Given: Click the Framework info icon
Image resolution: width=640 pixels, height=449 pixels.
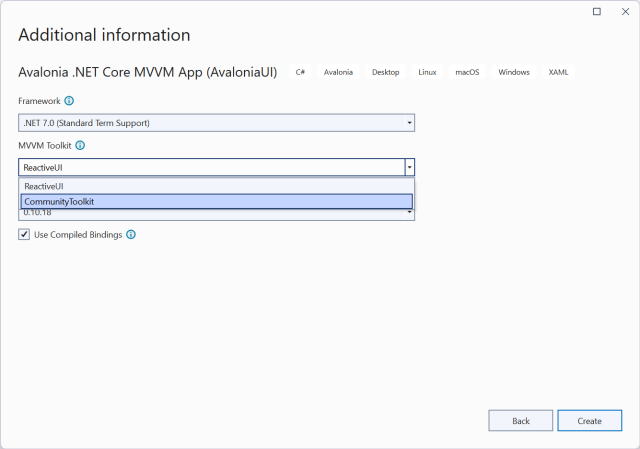Looking at the screenshot, I should pos(69,101).
